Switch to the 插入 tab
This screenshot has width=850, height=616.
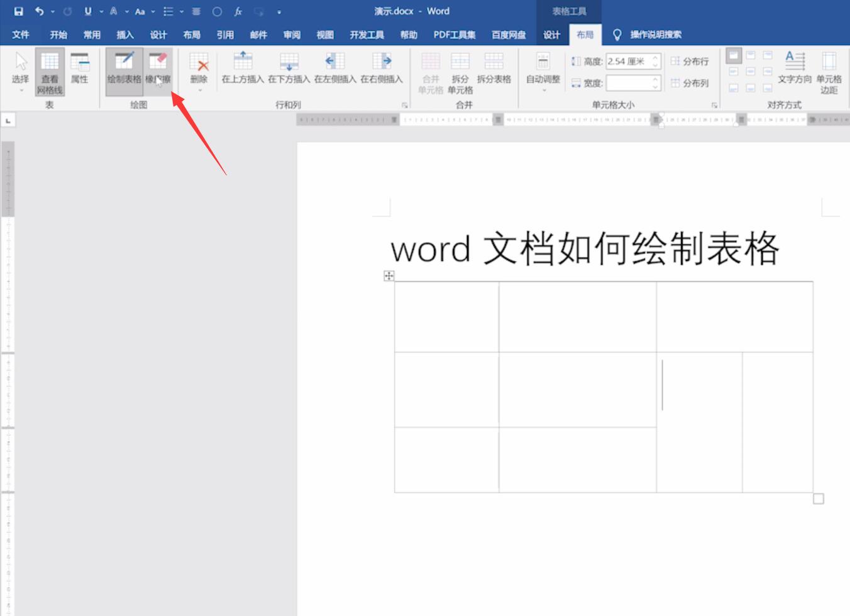tap(125, 35)
